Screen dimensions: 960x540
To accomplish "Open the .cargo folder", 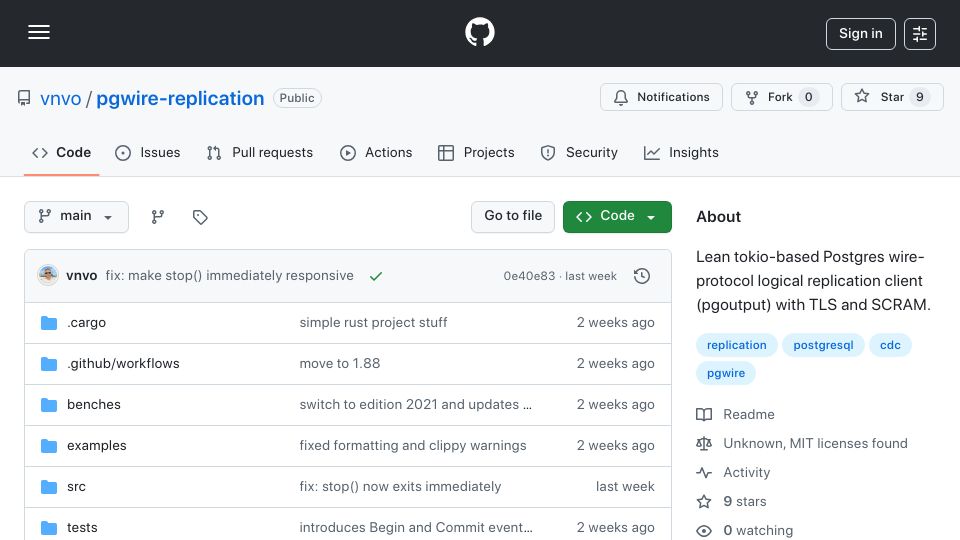I will coord(86,323).
